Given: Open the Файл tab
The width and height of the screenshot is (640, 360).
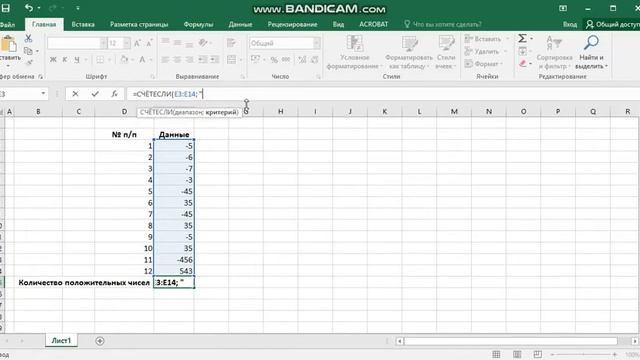Looking at the screenshot, I should click(x=7, y=24).
